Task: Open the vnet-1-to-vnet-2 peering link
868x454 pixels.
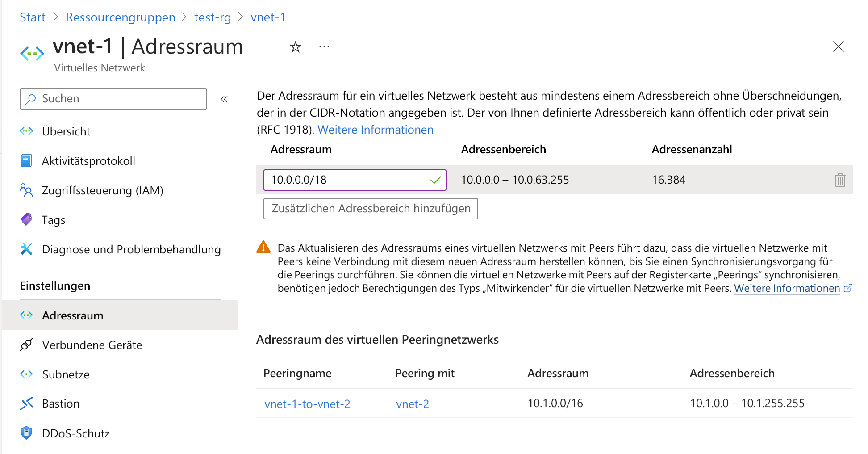Action: click(307, 404)
